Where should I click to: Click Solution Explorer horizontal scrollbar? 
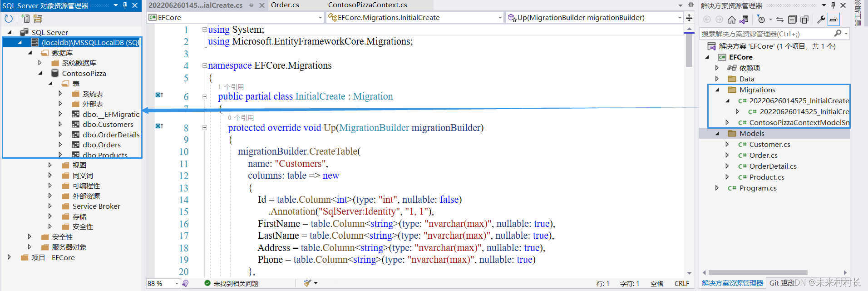758,273
